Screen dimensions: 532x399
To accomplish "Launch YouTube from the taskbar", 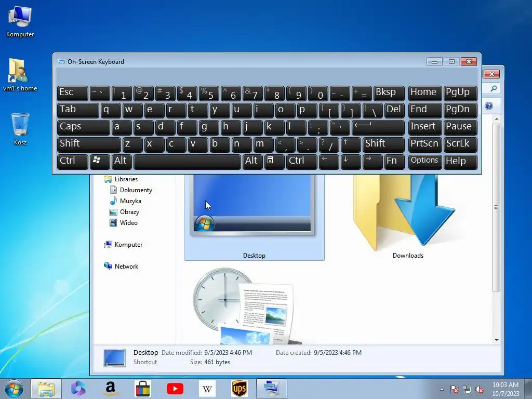I will pos(175,389).
